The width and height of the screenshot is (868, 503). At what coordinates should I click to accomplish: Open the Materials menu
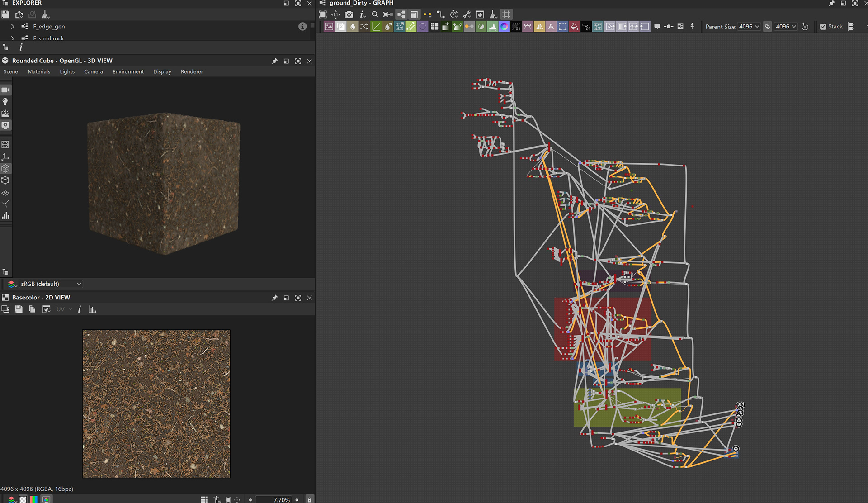[x=39, y=71]
